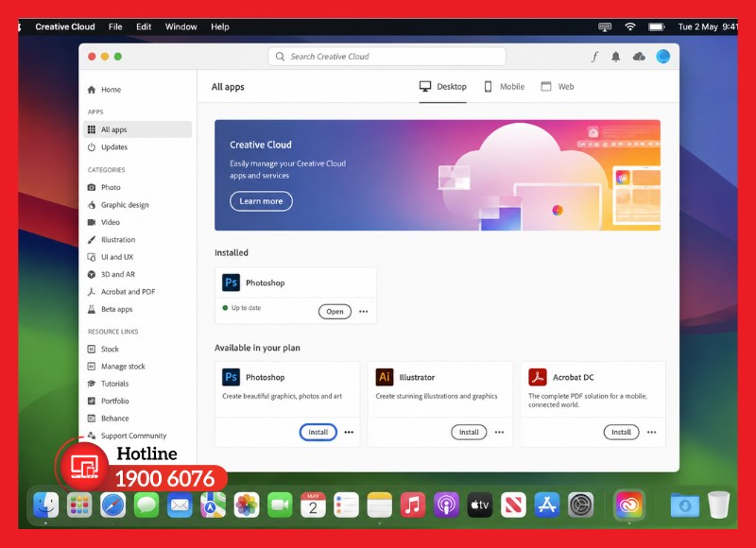The image size is (756, 548).
Task: Click the Illustrator Ai icon
Action: coord(385,377)
